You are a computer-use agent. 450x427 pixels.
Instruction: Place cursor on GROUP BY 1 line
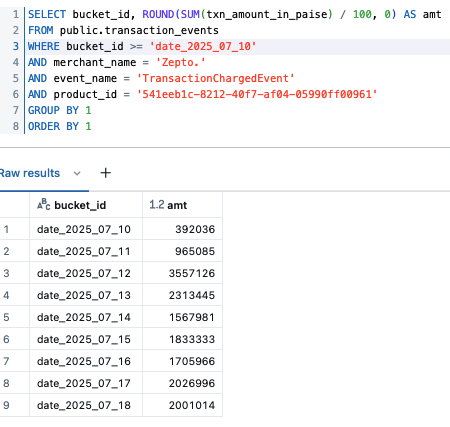(x=60, y=110)
